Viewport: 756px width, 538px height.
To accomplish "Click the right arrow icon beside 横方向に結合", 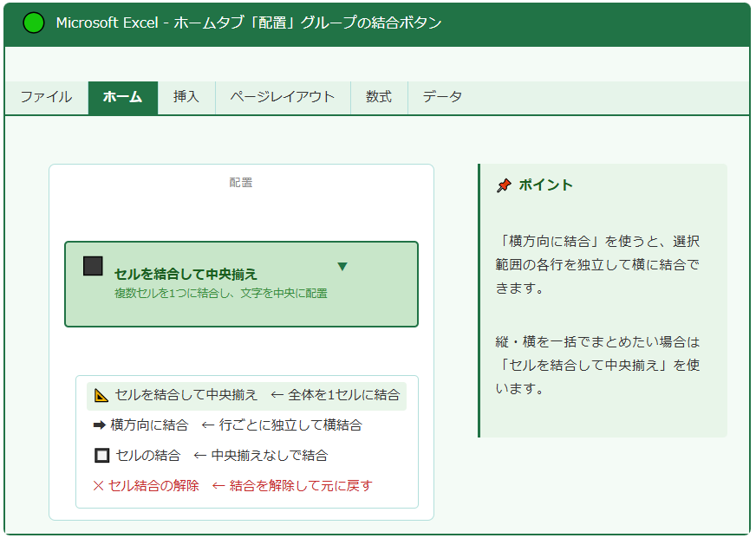I will 99,425.
